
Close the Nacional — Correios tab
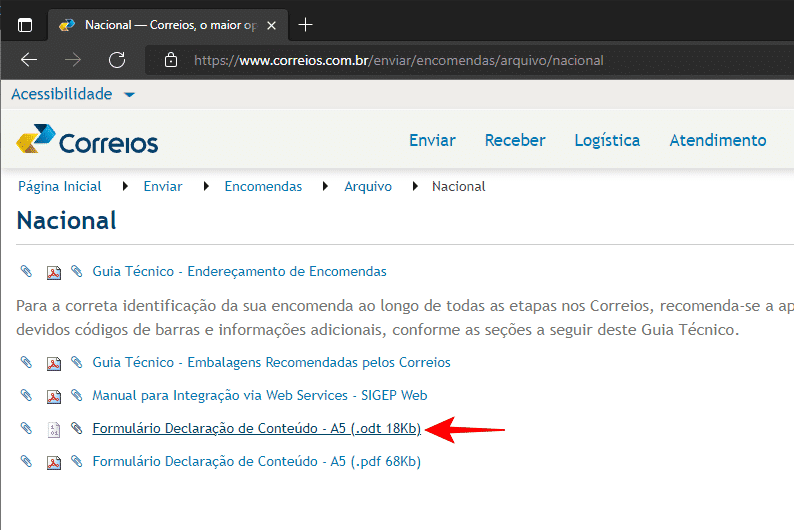271,25
